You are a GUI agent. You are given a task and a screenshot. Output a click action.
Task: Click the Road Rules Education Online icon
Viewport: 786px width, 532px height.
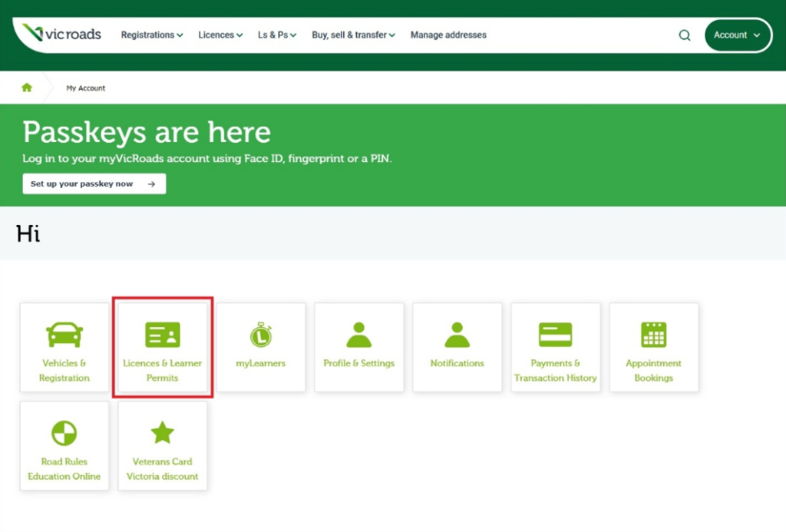64,431
